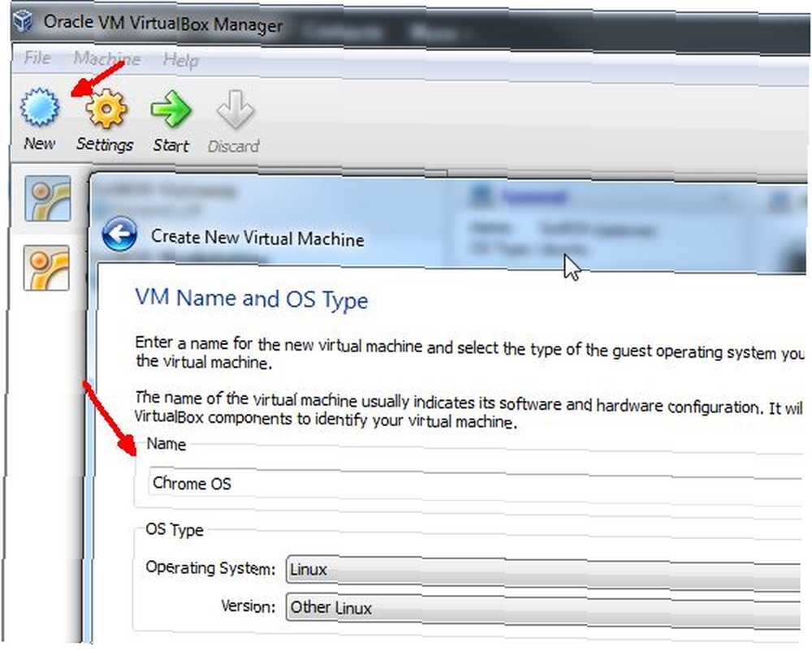Click the New virtual machine icon
The height and width of the screenshot is (659, 812).
pyautogui.click(x=39, y=107)
